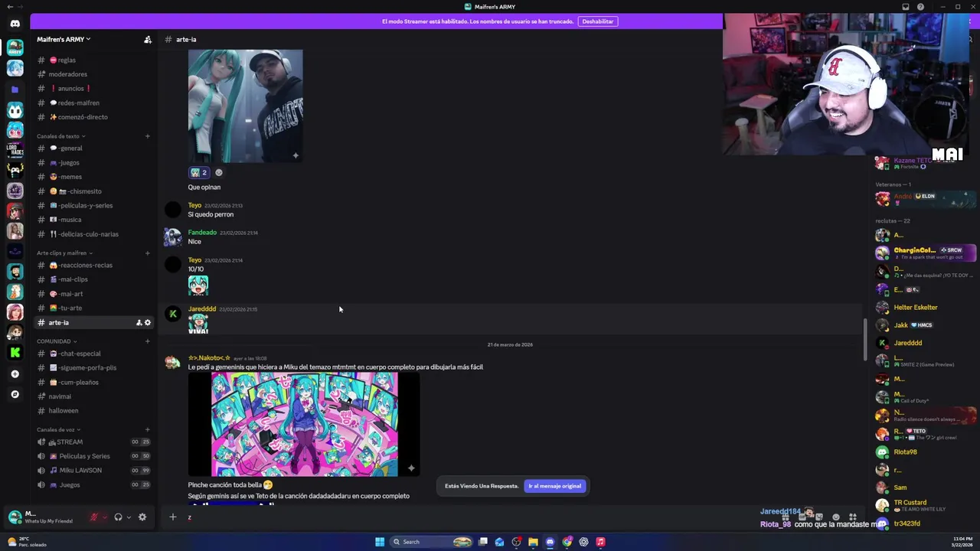Collapse the COMUNIDAD category
This screenshot has height=551, width=980.
coord(57,341)
